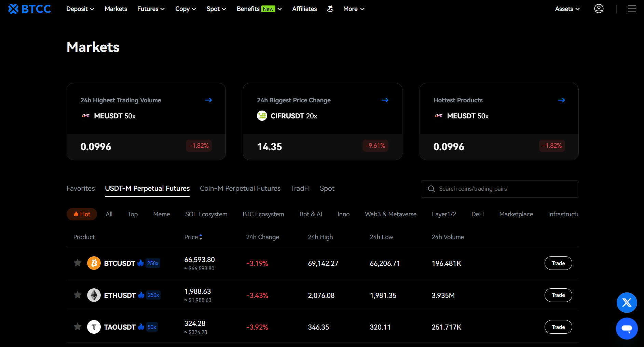Click the search magnifier icon
644x347 pixels.
431,189
